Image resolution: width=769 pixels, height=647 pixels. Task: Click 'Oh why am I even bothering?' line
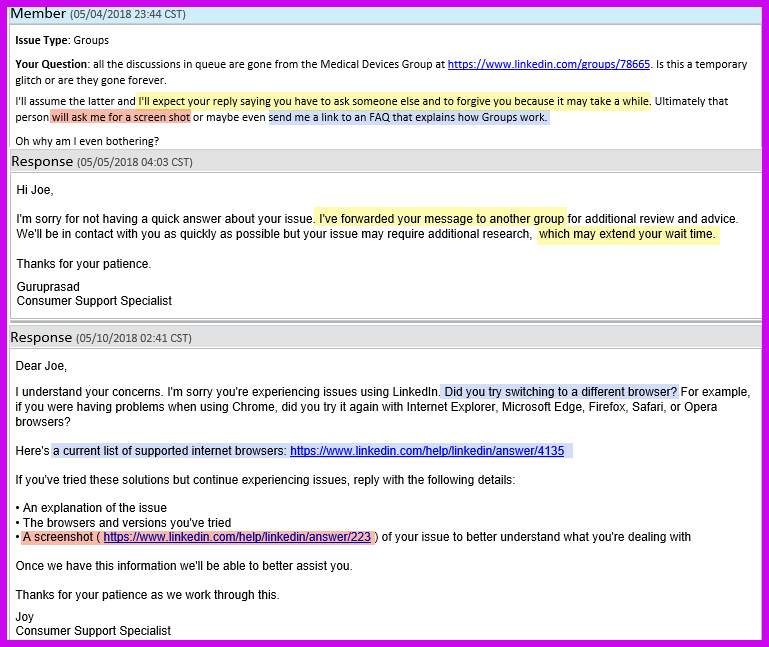click(87, 141)
